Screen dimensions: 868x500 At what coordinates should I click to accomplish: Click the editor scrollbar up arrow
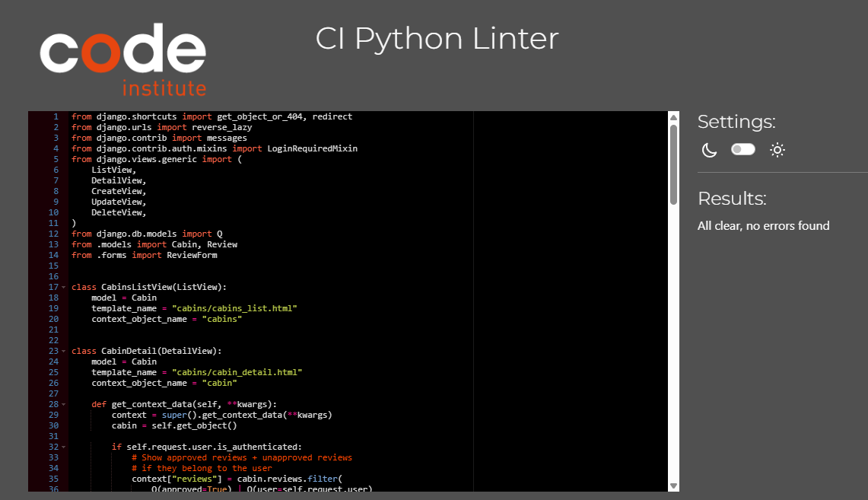[x=674, y=117]
